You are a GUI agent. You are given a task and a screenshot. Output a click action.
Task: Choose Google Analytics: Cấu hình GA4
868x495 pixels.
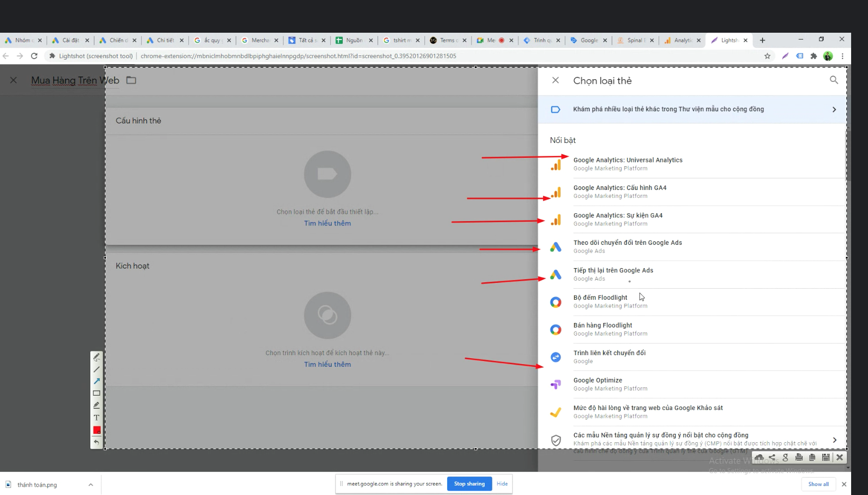[x=692, y=192]
